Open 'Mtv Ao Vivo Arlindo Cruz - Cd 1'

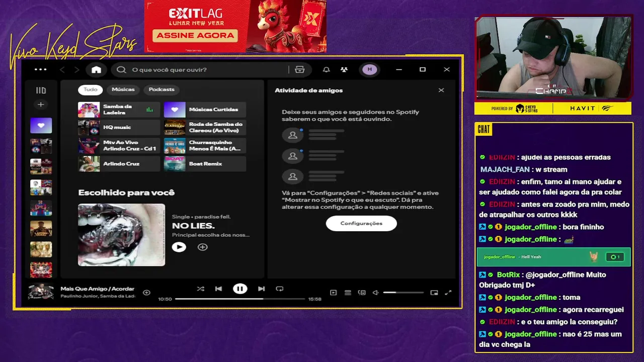[x=119, y=146]
